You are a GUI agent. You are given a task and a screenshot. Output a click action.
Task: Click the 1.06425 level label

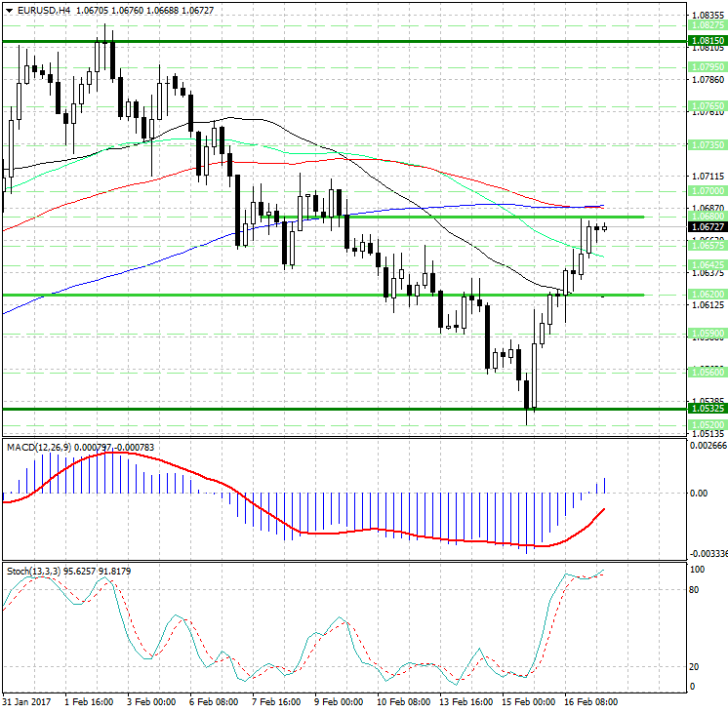[x=708, y=265]
